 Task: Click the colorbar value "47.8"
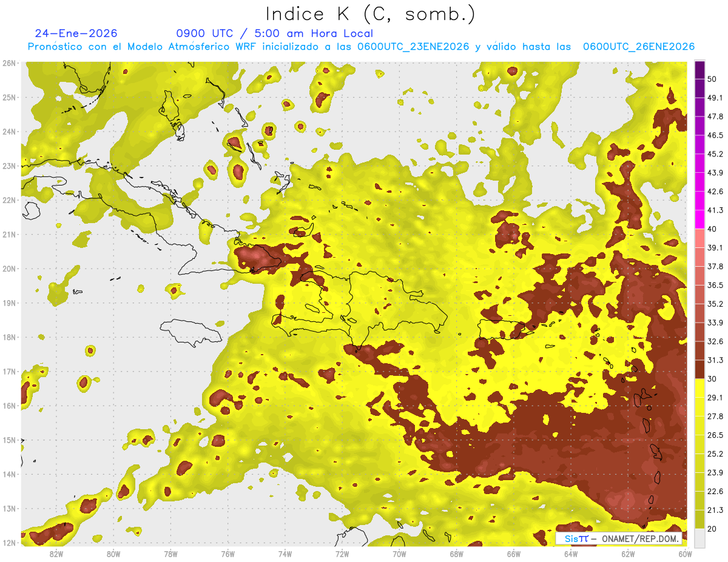716,116
